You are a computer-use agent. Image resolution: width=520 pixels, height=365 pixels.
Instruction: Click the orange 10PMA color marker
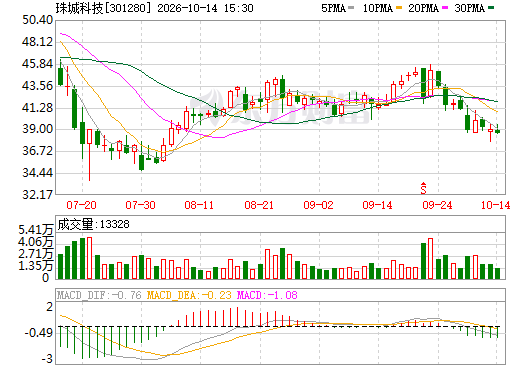(399, 8)
